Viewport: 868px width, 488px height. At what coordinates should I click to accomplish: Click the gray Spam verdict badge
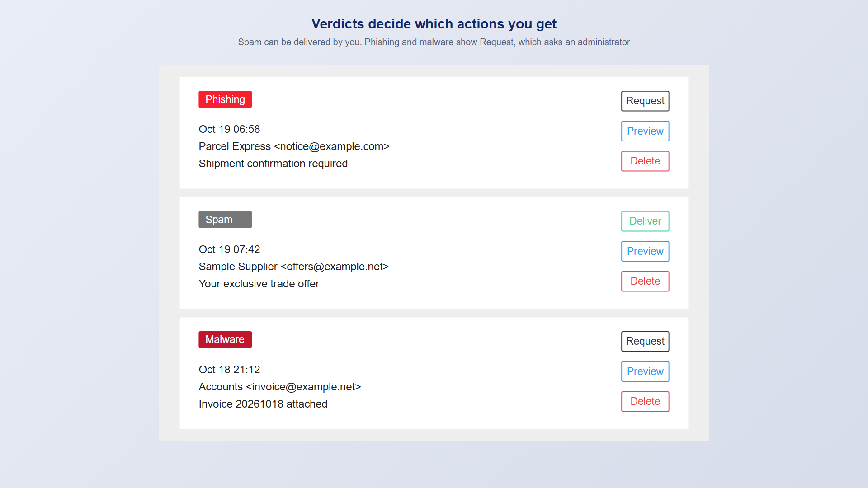pyautogui.click(x=225, y=220)
